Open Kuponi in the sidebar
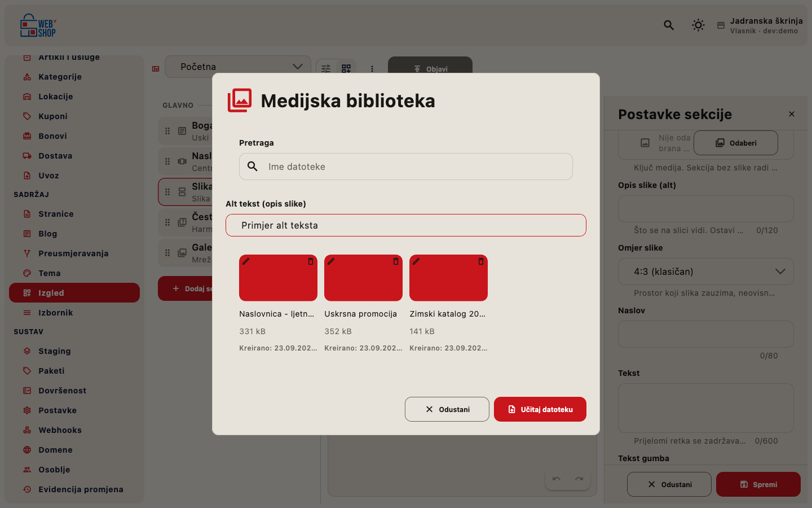Image resolution: width=812 pixels, height=508 pixels. point(74,116)
